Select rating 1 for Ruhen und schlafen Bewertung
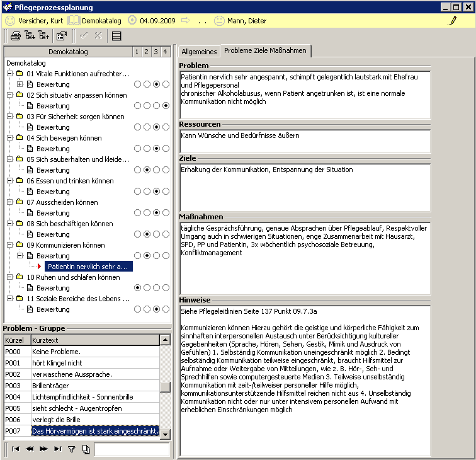This screenshot has height=460, width=476. coord(137,288)
